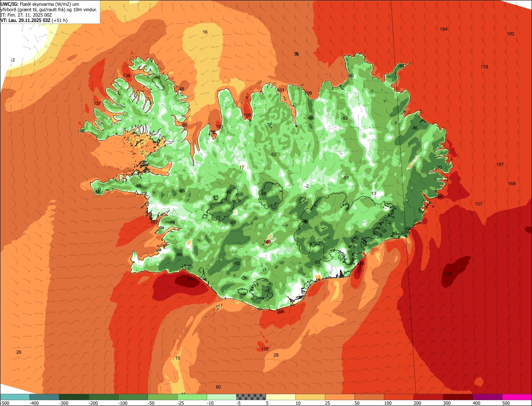
Task: Click the 110 value south of Iceland
Action: coord(265,349)
